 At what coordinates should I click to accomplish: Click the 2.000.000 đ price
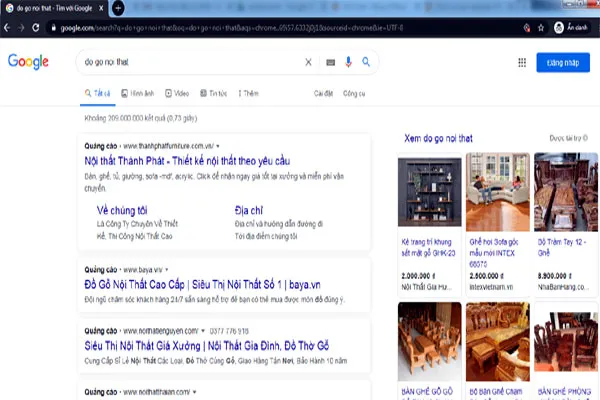[418, 276]
